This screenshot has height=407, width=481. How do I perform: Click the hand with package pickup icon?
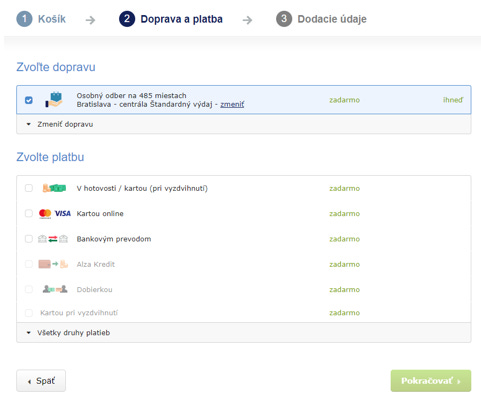54,100
